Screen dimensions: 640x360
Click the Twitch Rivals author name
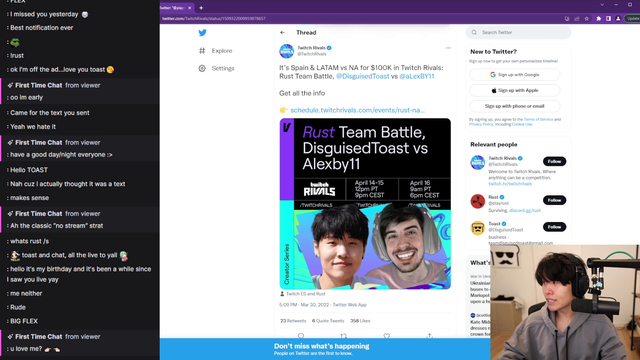[x=311, y=48]
